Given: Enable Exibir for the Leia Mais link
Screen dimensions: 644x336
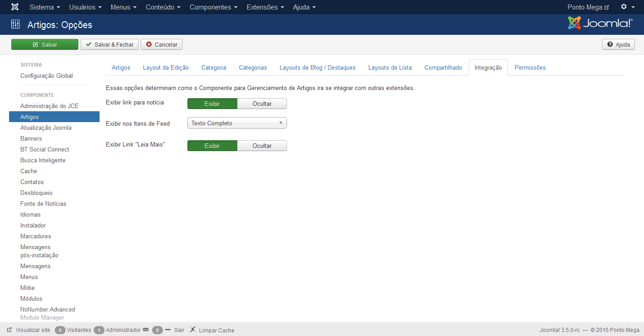Looking at the screenshot, I should [212, 145].
